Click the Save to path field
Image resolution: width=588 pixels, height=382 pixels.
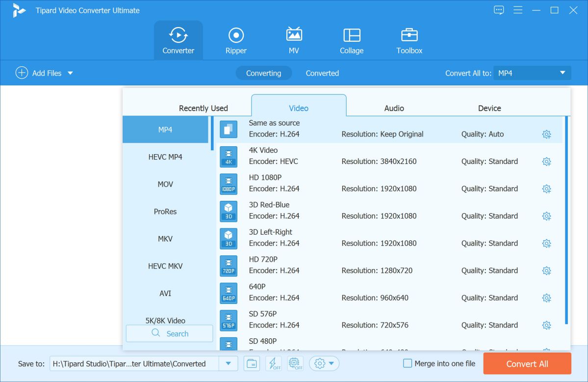134,364
